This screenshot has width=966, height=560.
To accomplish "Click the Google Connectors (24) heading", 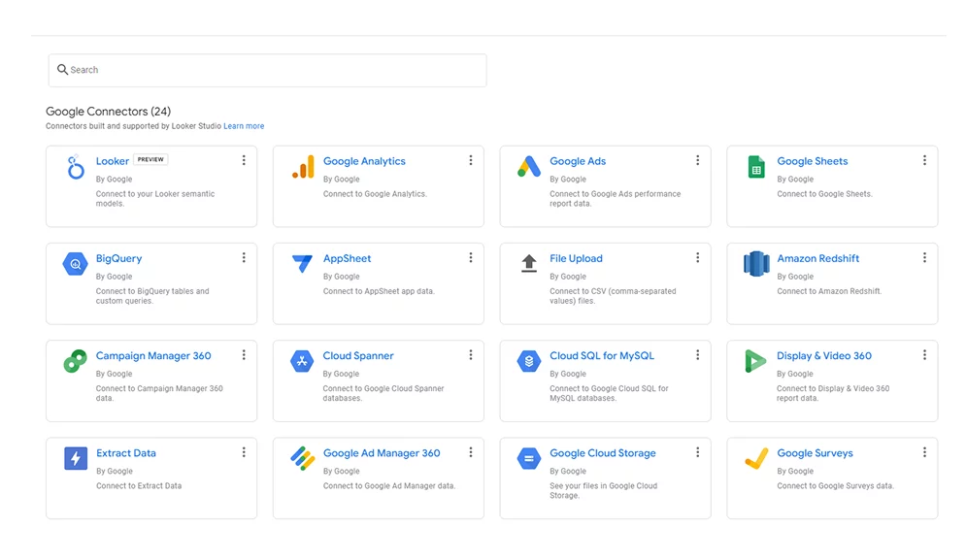I will pos(109,112).
